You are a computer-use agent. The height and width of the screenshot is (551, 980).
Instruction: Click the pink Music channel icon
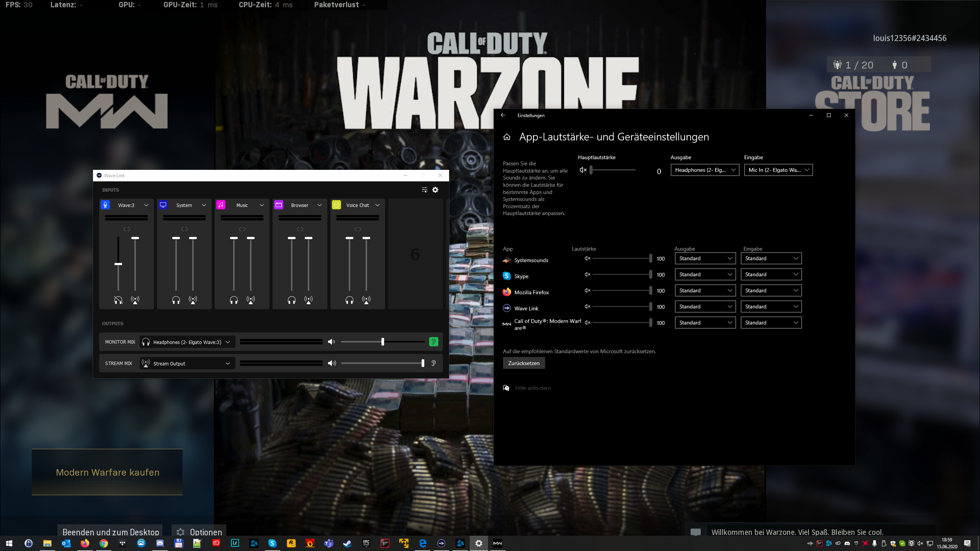pyautogui.click(x=221, y=205)
